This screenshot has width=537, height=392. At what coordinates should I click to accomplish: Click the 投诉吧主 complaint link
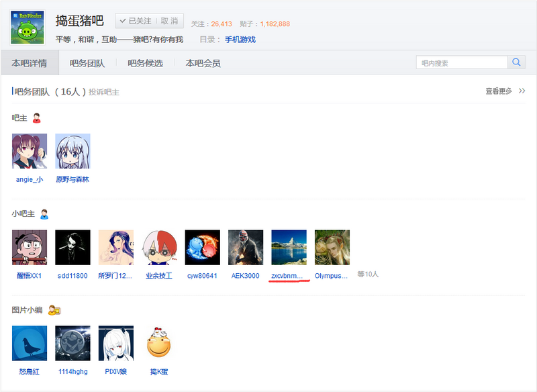pos(104,92)
